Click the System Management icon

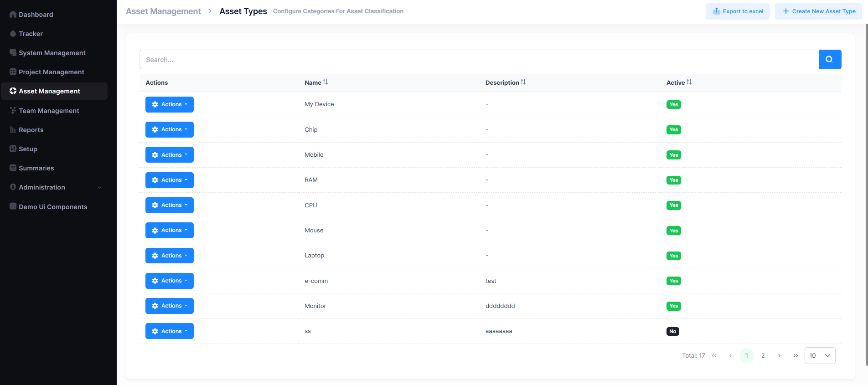(13, 53)
